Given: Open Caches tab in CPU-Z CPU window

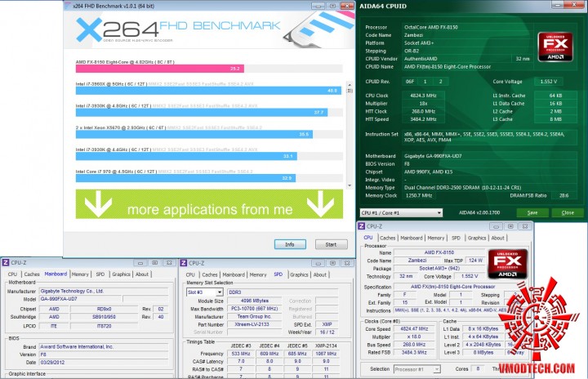Looking at the screenshot, I should point(388,238).
